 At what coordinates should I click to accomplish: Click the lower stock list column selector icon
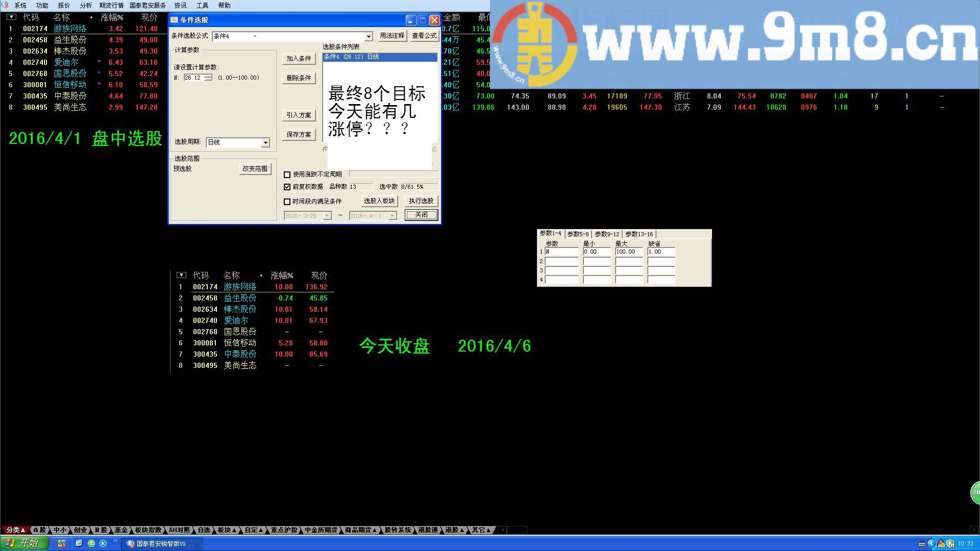coord(181,275)
